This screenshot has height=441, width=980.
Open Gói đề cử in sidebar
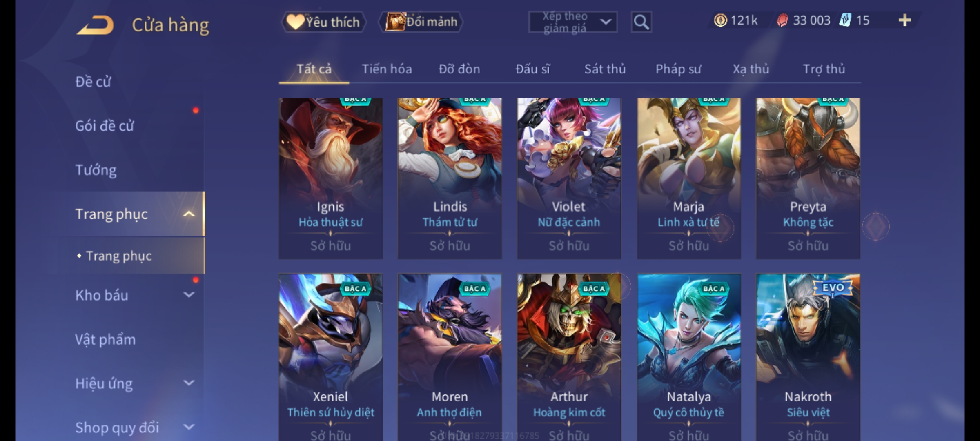(x=105, y=126)
